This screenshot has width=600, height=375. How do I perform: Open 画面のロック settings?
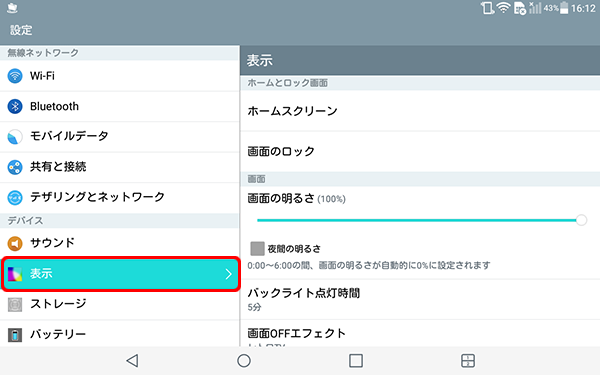(x=420, y=152)
